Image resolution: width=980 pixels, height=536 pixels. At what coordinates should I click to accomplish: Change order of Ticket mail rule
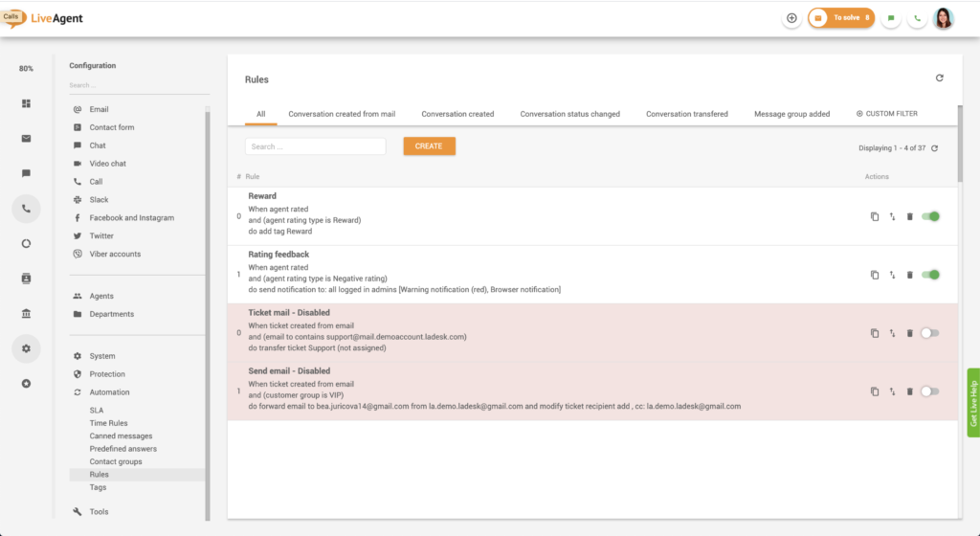[x=892, y=333]
